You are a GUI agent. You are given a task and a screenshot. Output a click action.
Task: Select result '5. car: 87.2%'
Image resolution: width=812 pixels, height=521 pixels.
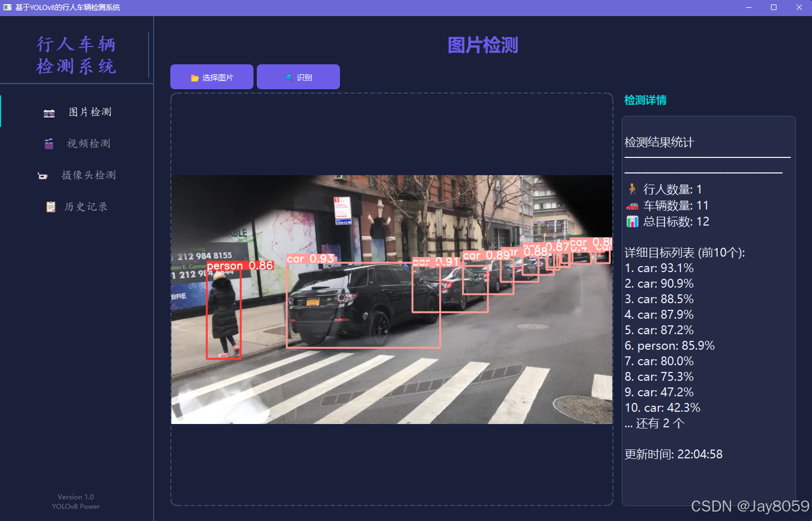click(x=659, y=330)
